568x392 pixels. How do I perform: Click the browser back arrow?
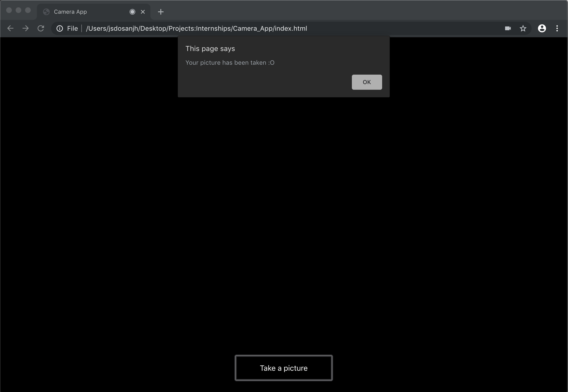(x=10, y=29)
